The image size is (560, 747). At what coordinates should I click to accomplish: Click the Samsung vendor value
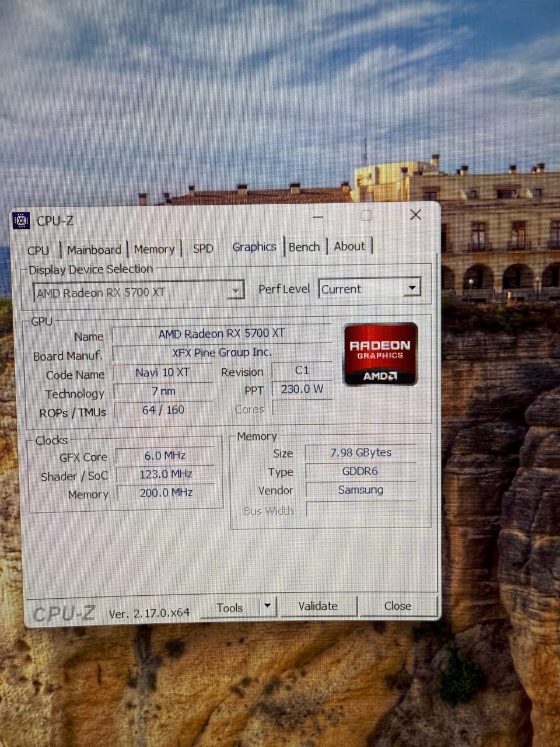360,490
